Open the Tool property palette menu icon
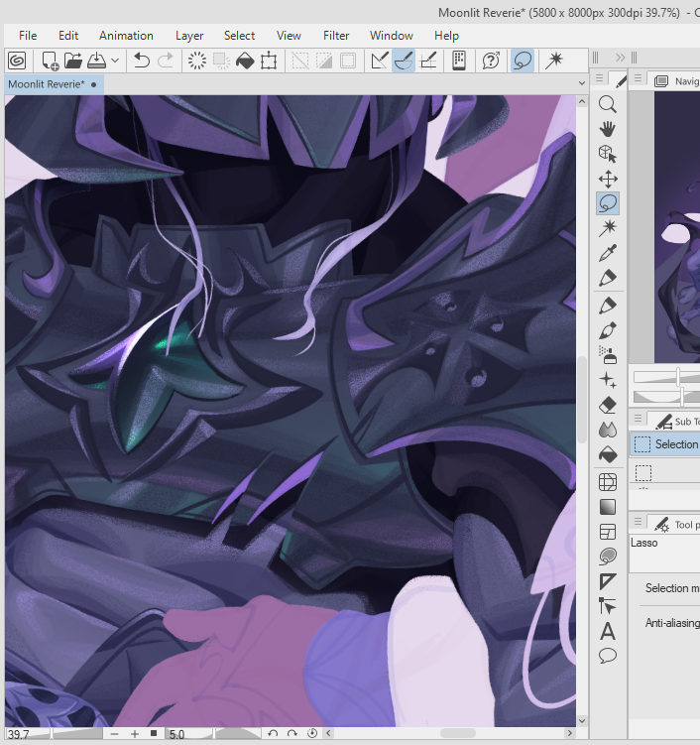This screenshot has width=700, height=745. [x=639, y=522]
